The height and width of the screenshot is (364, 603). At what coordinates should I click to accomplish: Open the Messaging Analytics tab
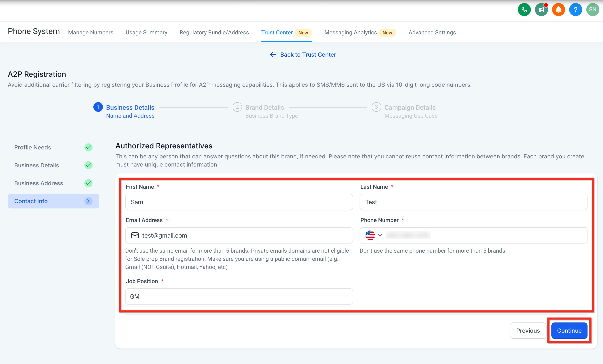point(350,33)
